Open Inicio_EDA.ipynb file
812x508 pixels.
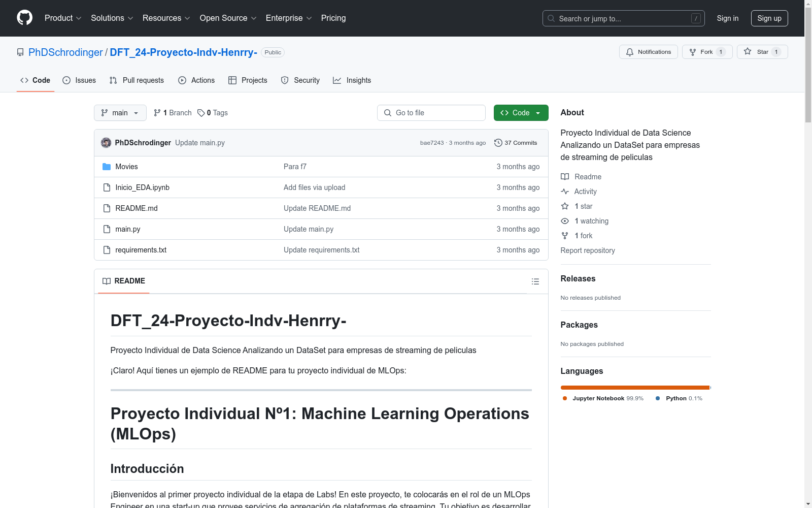pos(142,187)
